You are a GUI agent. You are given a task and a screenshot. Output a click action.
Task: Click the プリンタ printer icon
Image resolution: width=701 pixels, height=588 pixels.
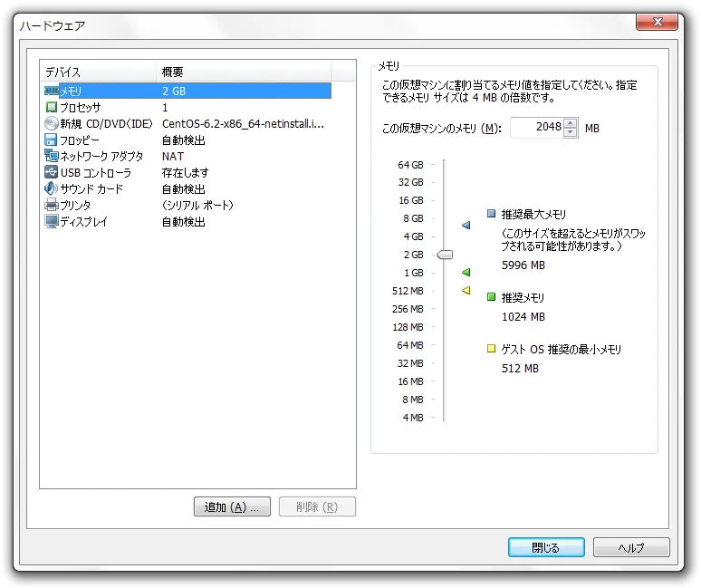[x=52, y=205]
